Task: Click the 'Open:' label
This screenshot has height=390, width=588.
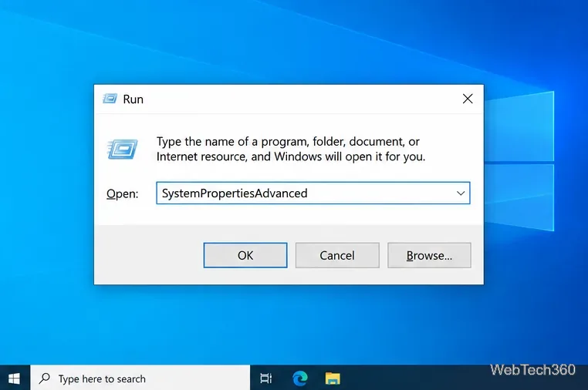Action: (x=122, y=193)
